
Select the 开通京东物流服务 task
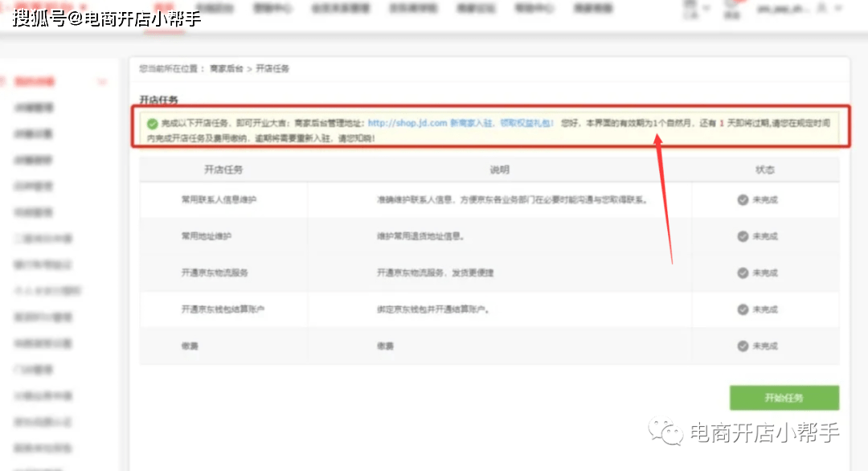coord(215,272)
